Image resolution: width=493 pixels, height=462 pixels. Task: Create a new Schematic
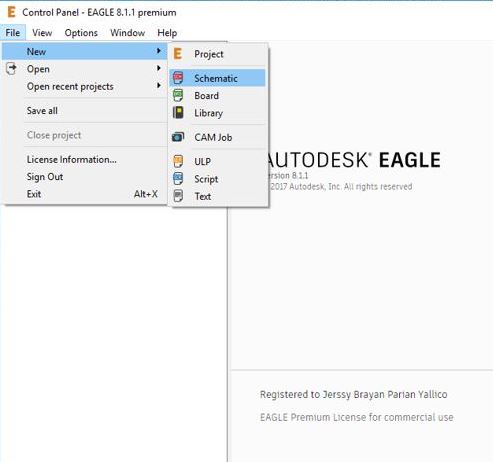[217, 78]
